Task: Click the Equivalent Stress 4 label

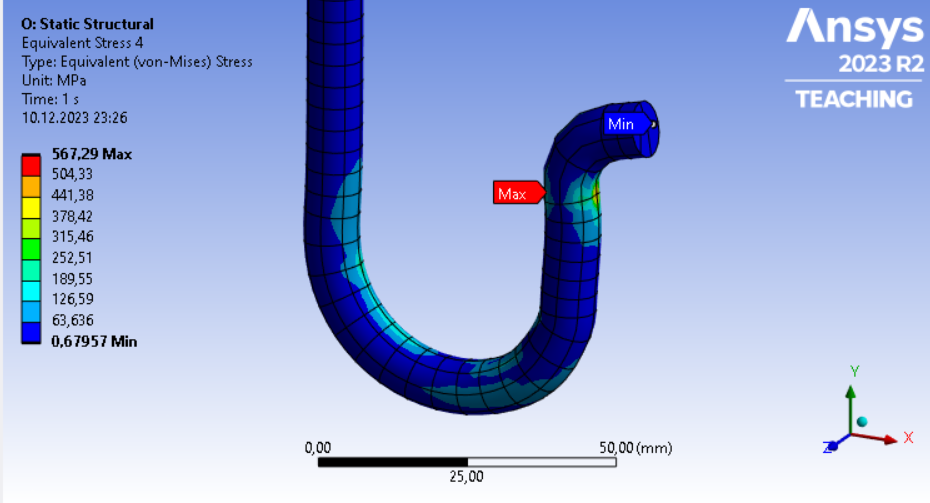Action: pyautogui.click(x=82, y=43)
